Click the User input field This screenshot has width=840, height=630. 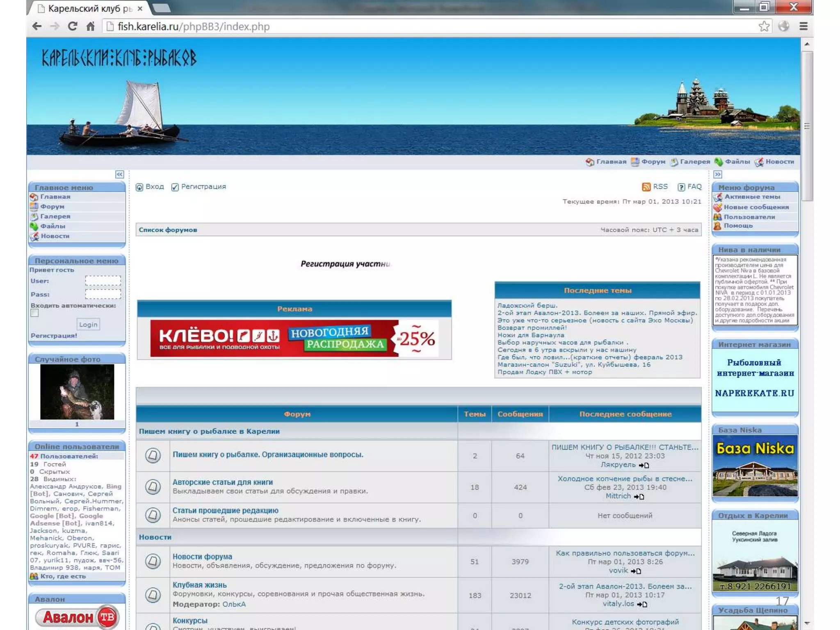103,281
